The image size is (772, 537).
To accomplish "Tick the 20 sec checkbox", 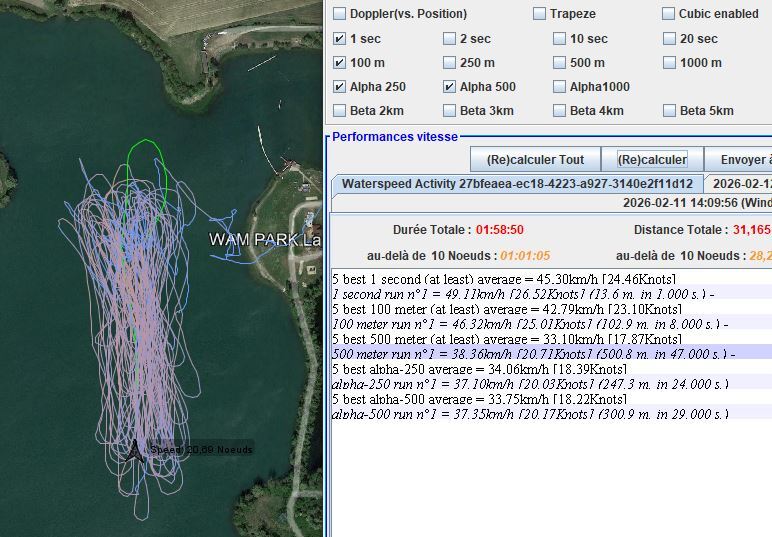I will (x=669, y=38).
